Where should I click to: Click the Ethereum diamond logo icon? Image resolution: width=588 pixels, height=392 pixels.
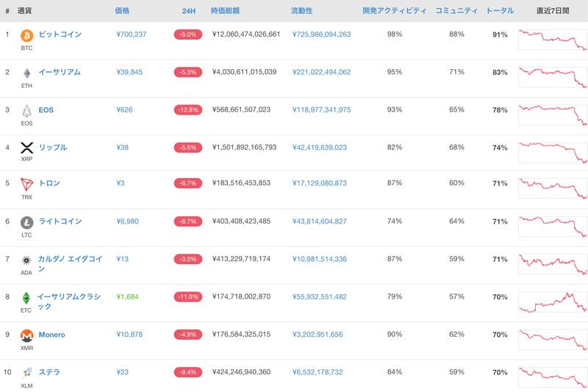click(26, 73)
